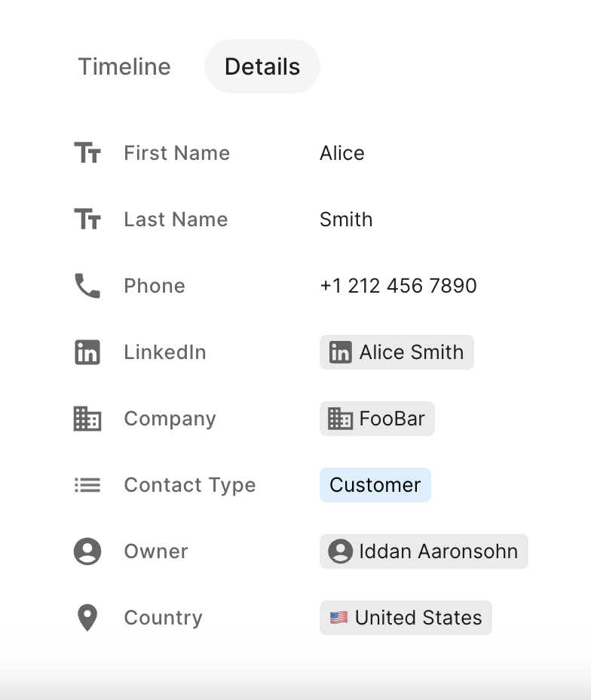Click the building icon next to Company
591x700 pixels.
click(x=86, y=419)
